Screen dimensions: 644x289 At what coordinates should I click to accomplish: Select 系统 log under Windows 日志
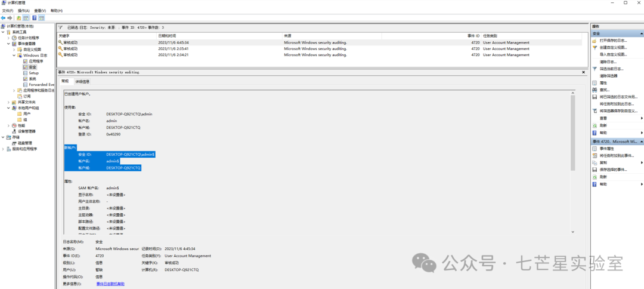(32, 78)
